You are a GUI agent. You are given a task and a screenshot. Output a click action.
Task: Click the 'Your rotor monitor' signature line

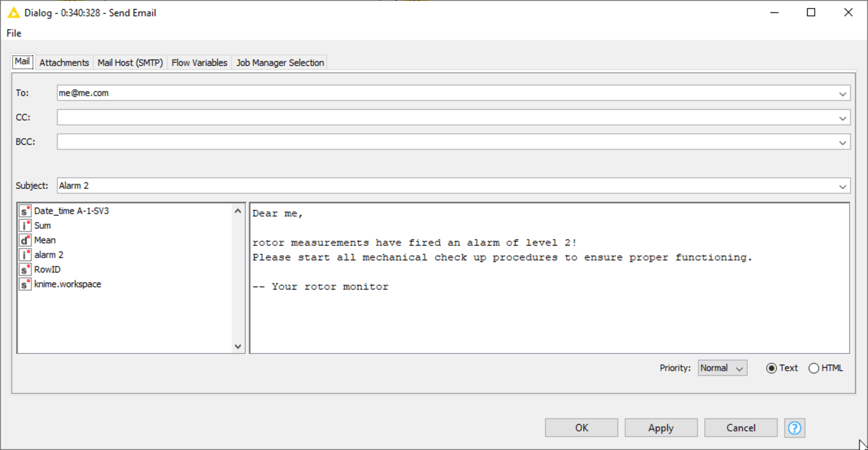click(320, 287)
